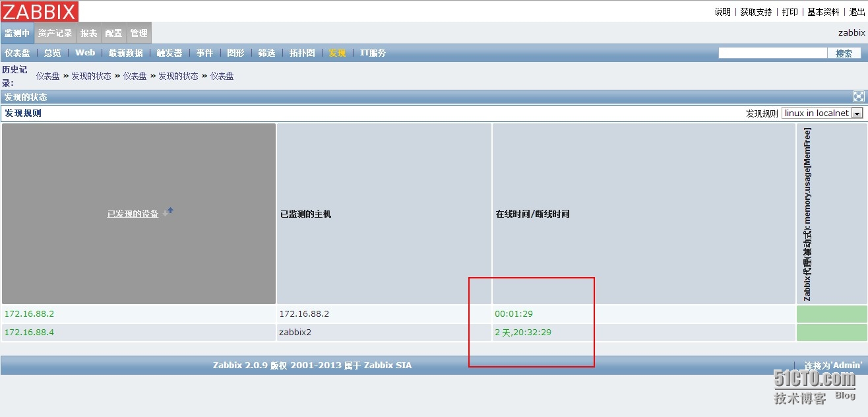The image size is (868, 417).
Task: Open the 图形 submenu item
Action: coord(235,53)
